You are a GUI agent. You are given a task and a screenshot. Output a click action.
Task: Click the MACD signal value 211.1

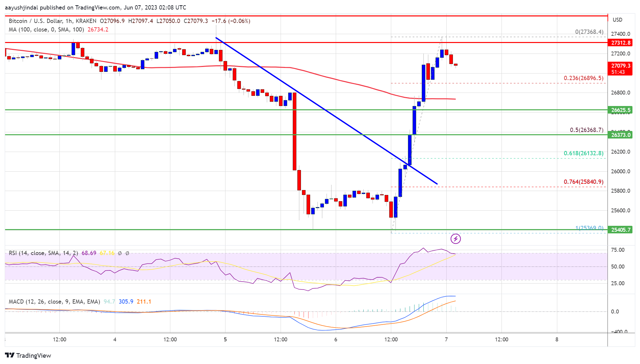144,302
